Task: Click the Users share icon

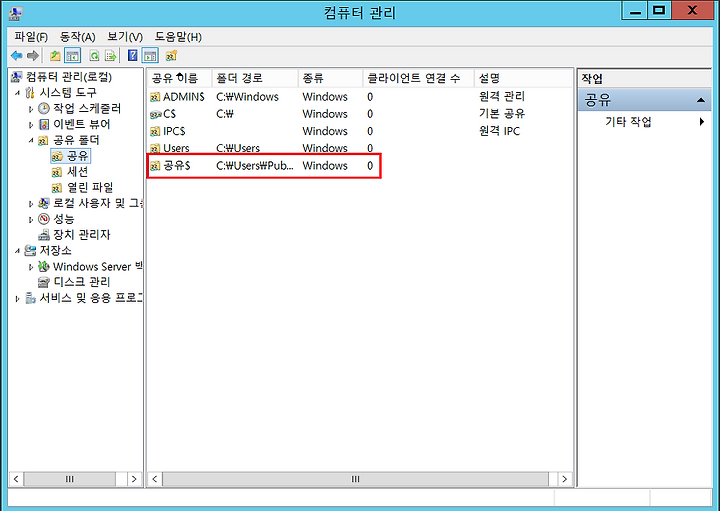Action: pyautogui.click(x=155, y=148)
